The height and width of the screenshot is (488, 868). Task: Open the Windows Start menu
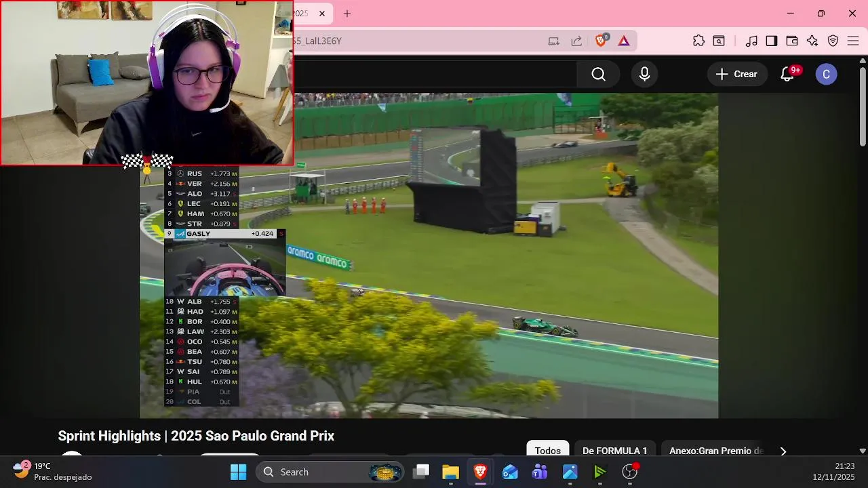(238, 472)
